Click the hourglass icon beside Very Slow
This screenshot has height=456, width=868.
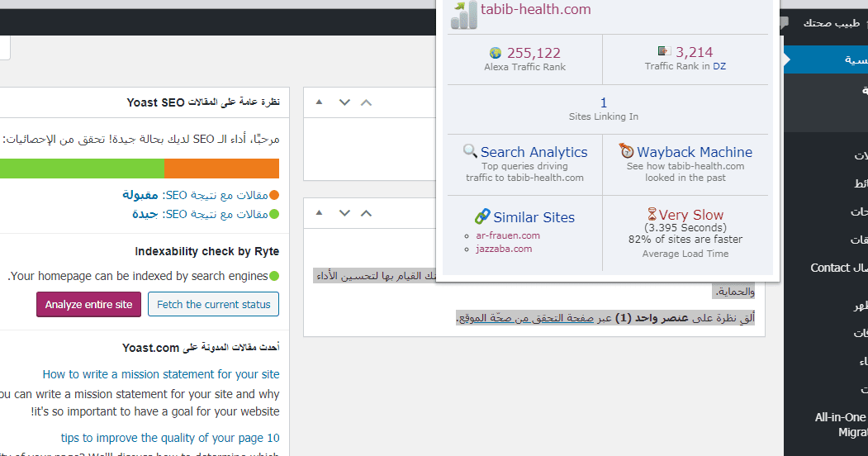tap(652, 214)
